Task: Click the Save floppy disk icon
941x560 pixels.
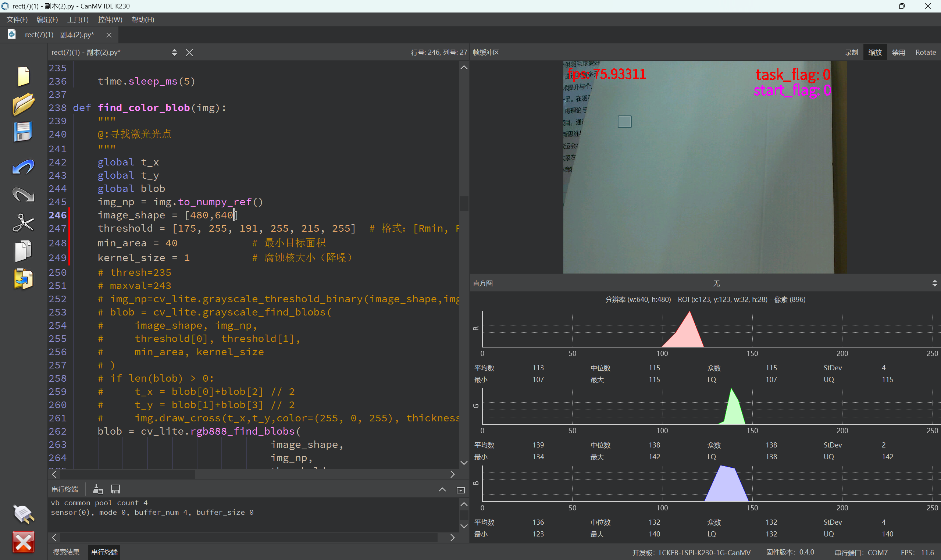Action: point(24,132)
